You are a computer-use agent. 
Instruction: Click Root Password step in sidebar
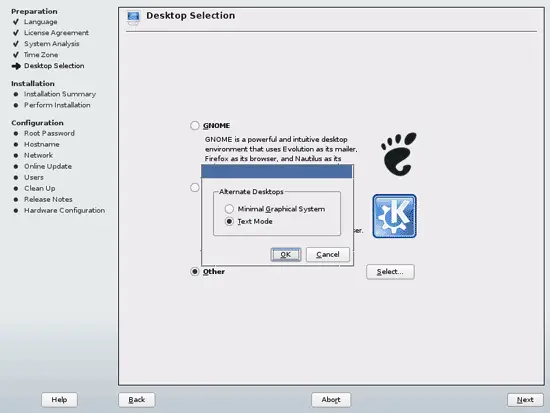[x=49, y=133]
